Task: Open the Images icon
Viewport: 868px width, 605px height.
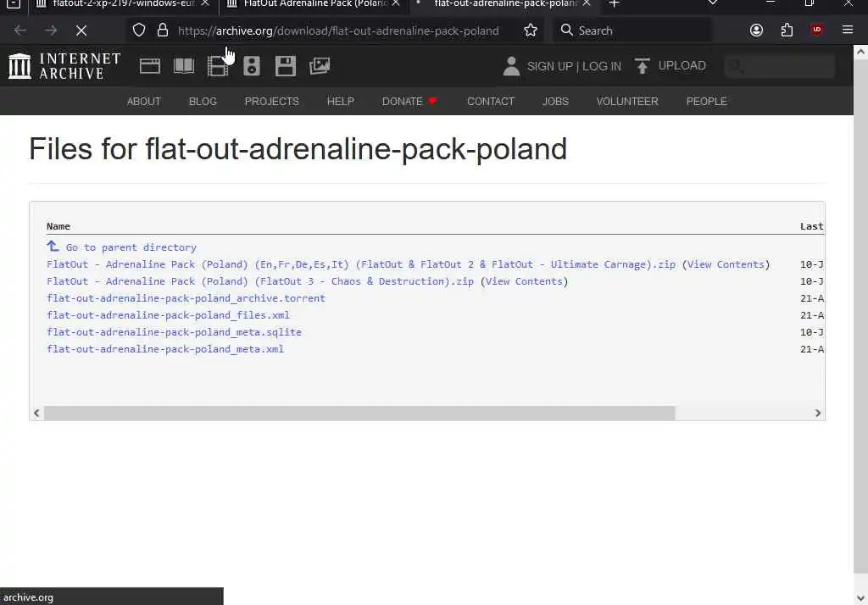Action: pos(320,66)
